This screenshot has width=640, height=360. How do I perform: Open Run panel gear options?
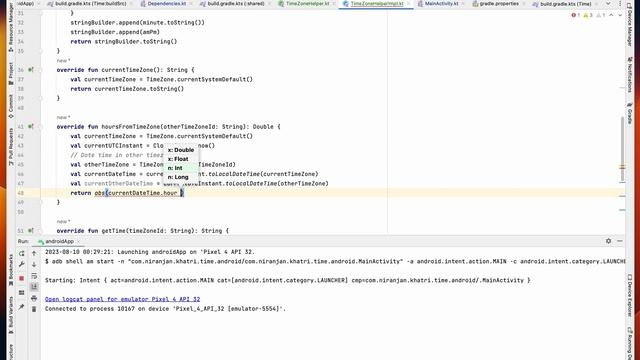(609, 241)
